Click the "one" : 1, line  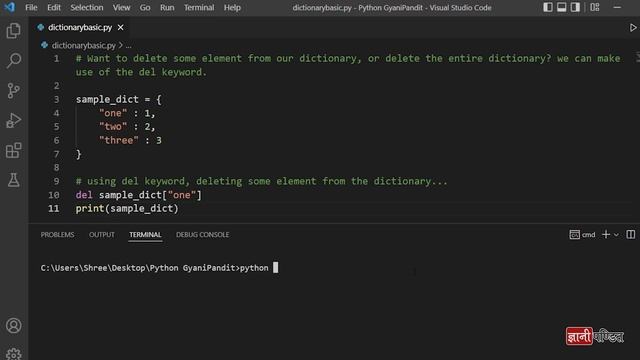[x=127, y=113]
